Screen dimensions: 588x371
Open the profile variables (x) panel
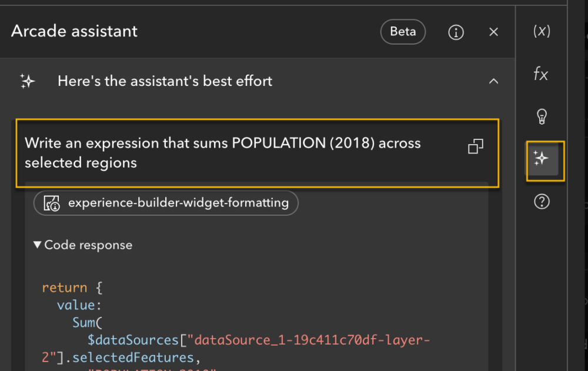541,32
